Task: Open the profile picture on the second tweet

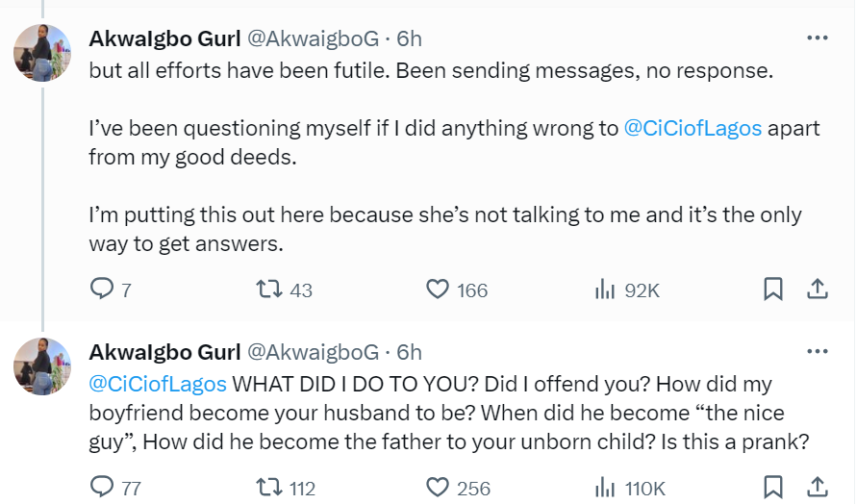Action: (x=42, y=366)
